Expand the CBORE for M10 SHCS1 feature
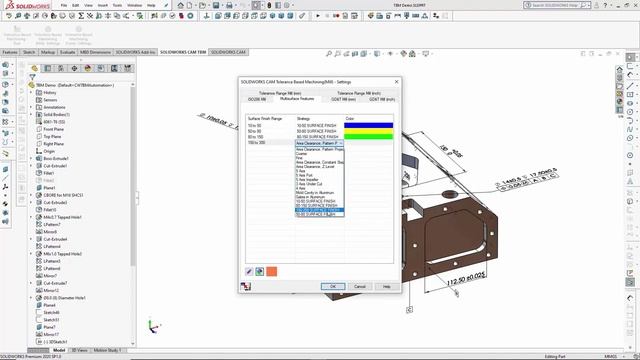The height and width of the screenshot is (360, 640). coord(31,195)
